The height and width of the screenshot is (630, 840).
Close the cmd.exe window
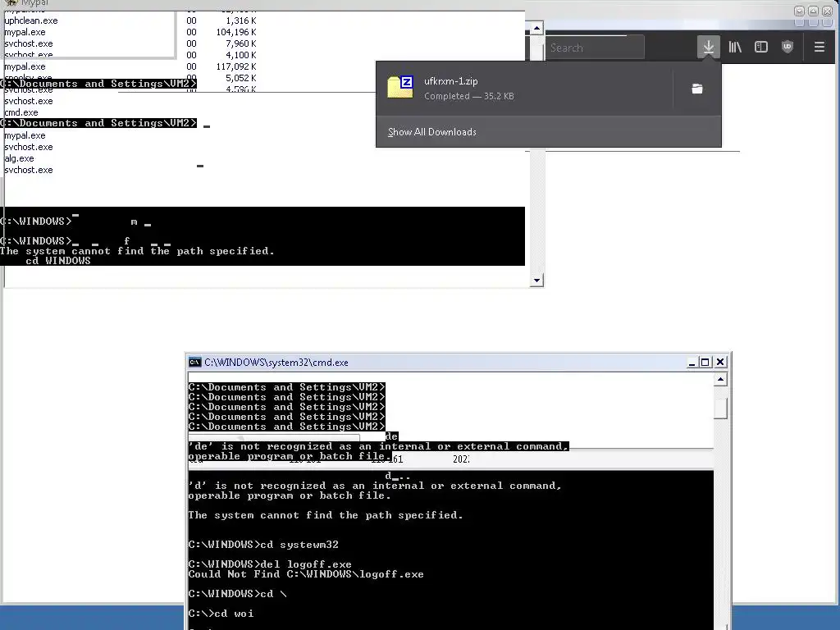[720, 363]
